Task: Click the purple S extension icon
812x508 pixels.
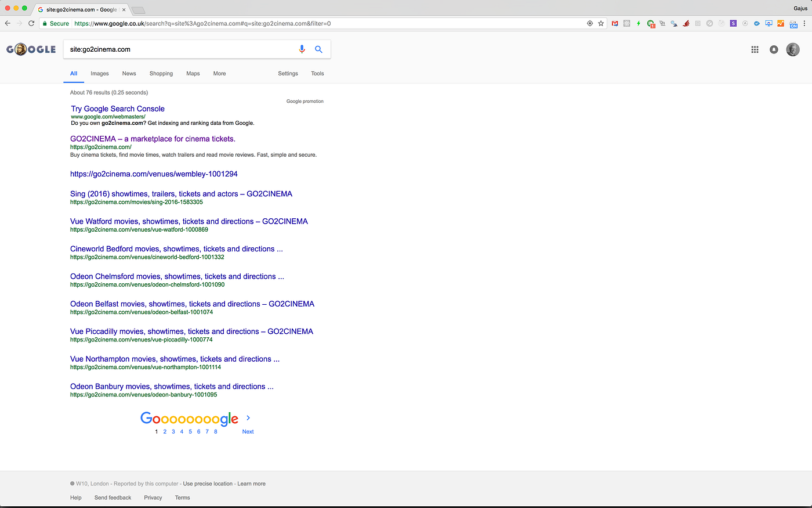Action: pos(733,24)
